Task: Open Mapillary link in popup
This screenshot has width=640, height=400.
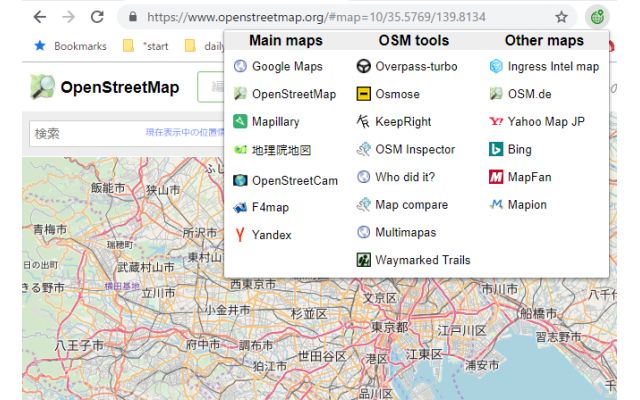Action: 276,122
